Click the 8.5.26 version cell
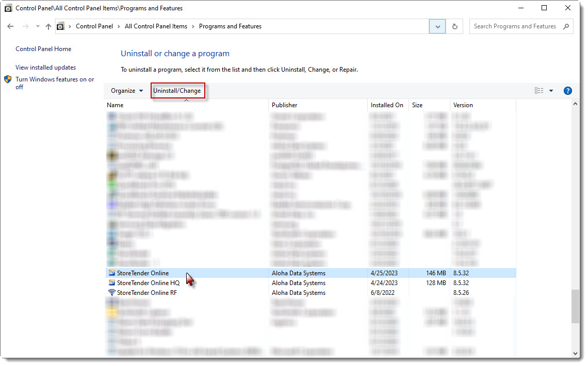Viewport: 588px width, 366px height. click(461, 293)
